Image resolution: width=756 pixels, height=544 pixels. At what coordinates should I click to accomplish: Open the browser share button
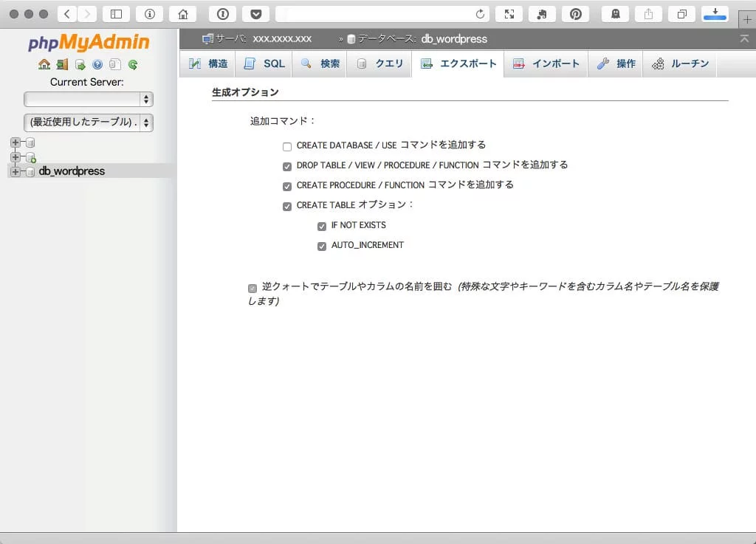pyautogui.click(x=648, y=14)
